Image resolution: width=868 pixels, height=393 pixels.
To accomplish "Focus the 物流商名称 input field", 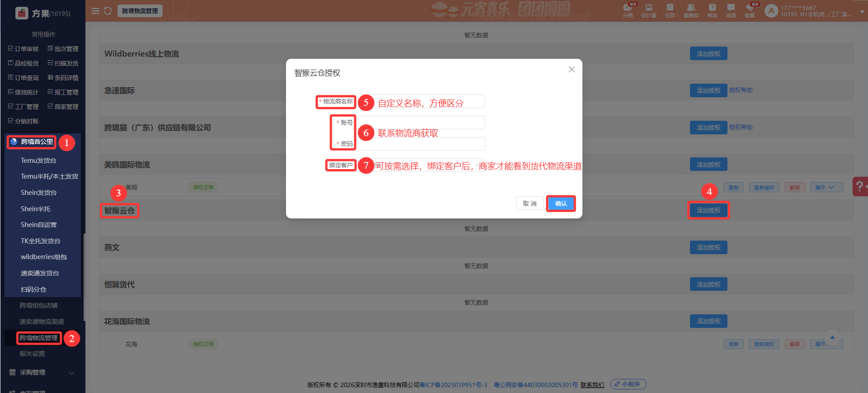I will [421, 101].
